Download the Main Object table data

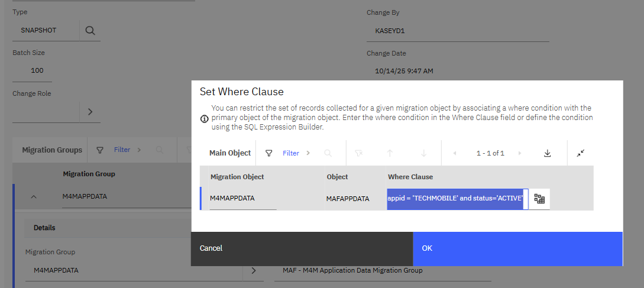point(547,153)
